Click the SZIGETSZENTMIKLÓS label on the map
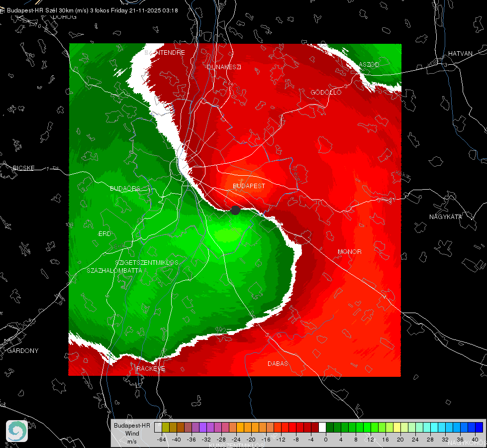This screenshot has width=487, height=448. [x=147, y=262]
